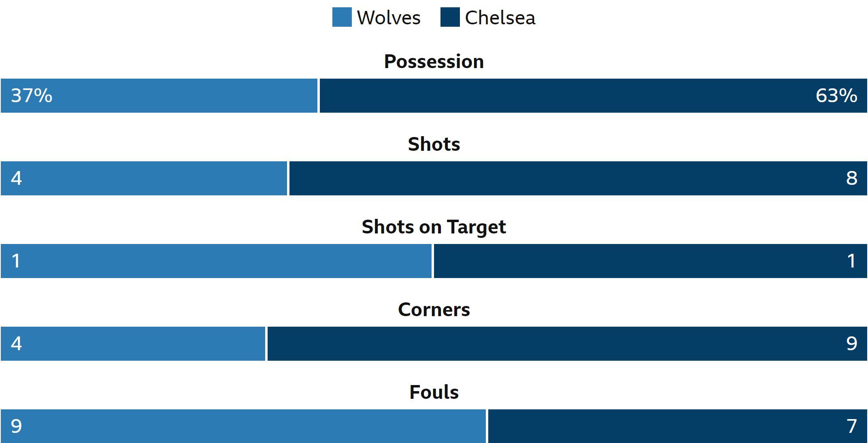
Task: Click the Wolves legend color swatch
Action: (x=342, y=17)
